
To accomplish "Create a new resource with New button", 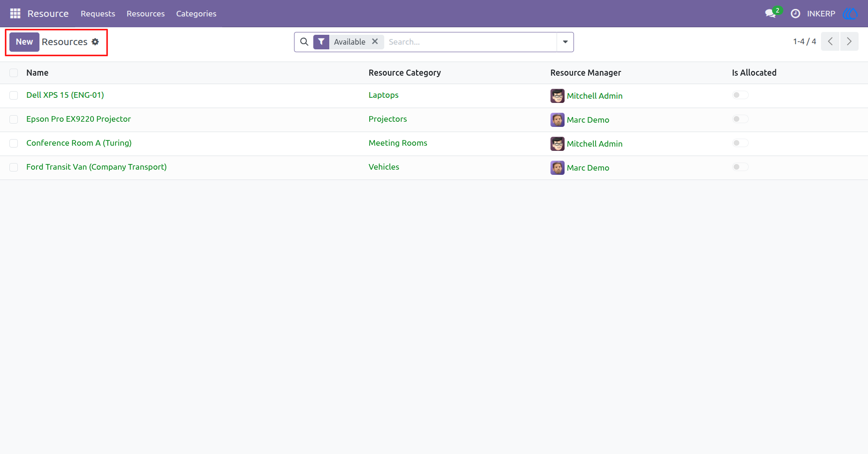I will coord(24,42).
